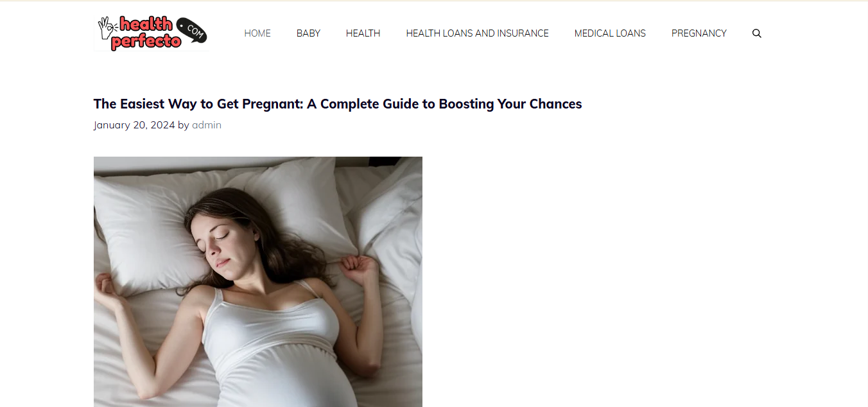
Task: Click the red "perfecto" word in logo
Action: coord(145,42)
